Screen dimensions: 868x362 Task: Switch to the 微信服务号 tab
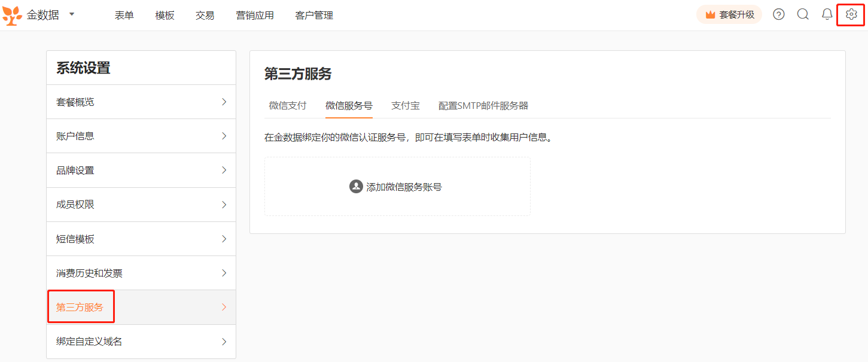point(349,105)
